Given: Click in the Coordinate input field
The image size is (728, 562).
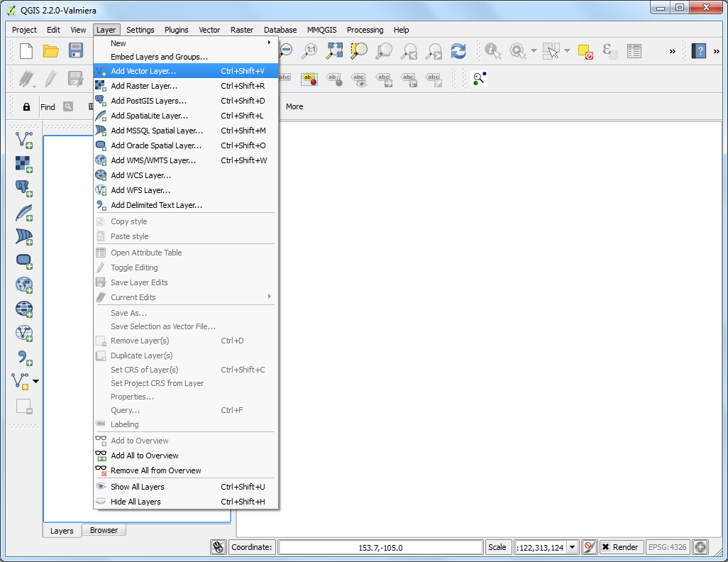Looking at the screenshot, I should tap(380, 548).
